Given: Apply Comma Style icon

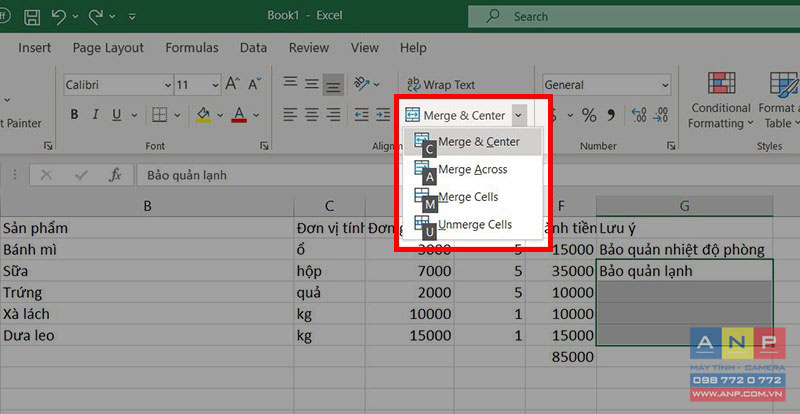Looking at the screenshot, I should coord(612,115).
